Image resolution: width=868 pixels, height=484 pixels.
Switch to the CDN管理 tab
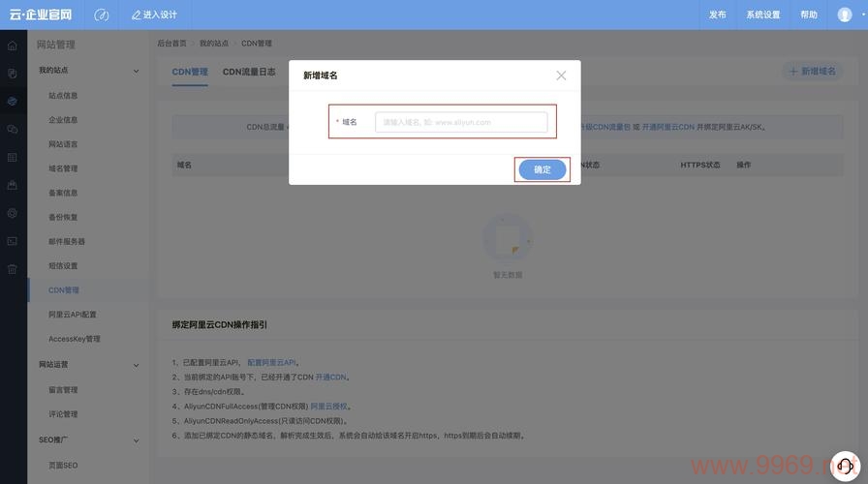[x=190, y=72]
